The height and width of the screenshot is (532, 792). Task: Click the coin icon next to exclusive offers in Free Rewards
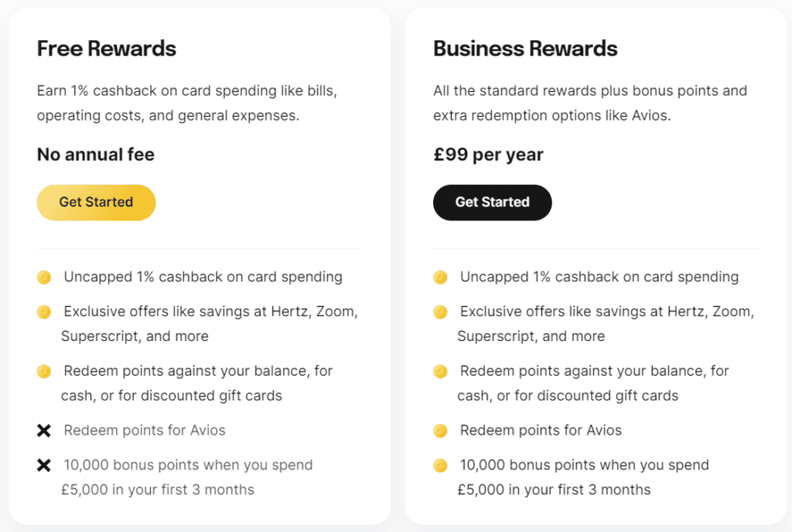(44, 312)
